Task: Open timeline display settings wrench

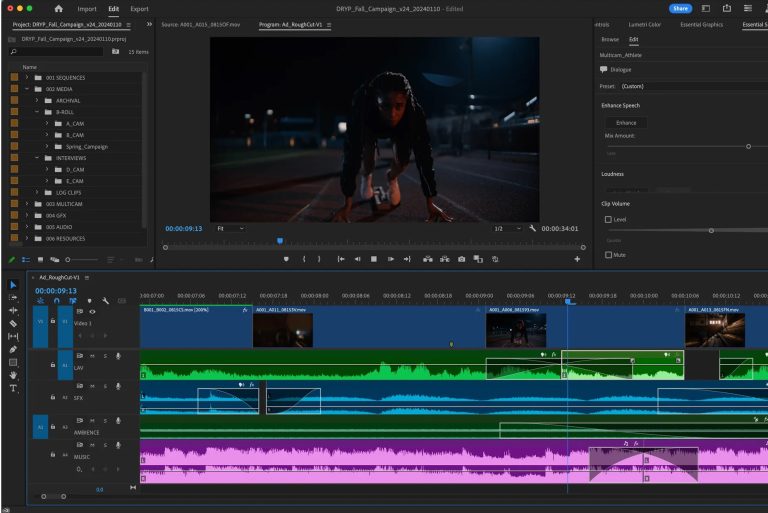Action: tap(105, 301)
